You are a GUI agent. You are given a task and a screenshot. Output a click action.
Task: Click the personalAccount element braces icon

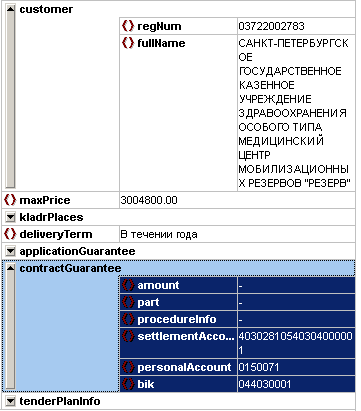pos(128,367)
